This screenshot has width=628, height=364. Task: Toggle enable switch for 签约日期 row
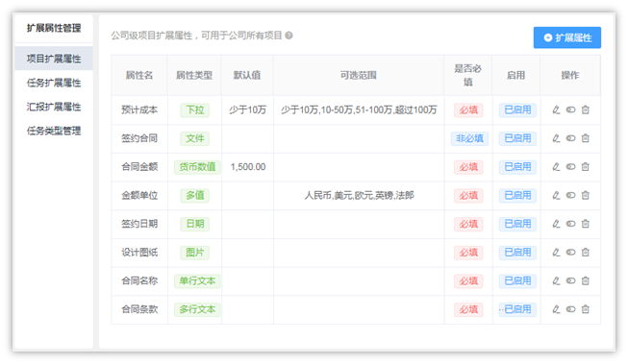(x=570, y=224)
